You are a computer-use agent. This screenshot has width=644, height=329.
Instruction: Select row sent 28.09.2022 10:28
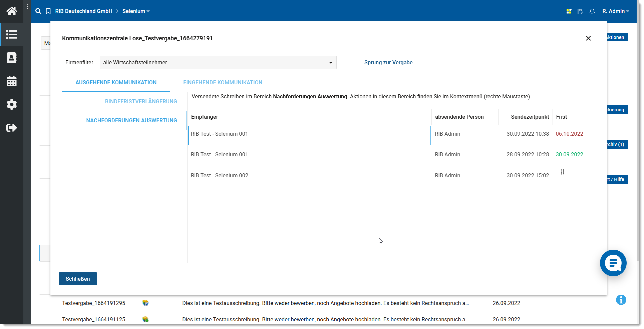391,156
